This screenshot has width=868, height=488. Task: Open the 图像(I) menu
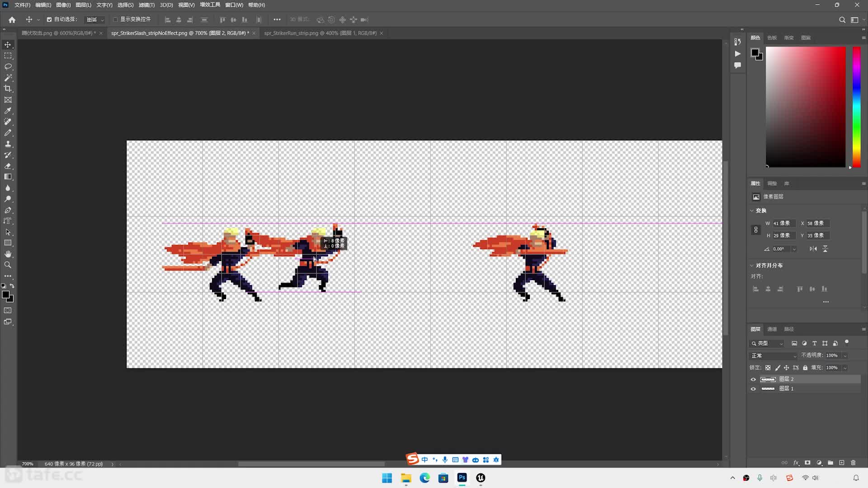(63, 5)
